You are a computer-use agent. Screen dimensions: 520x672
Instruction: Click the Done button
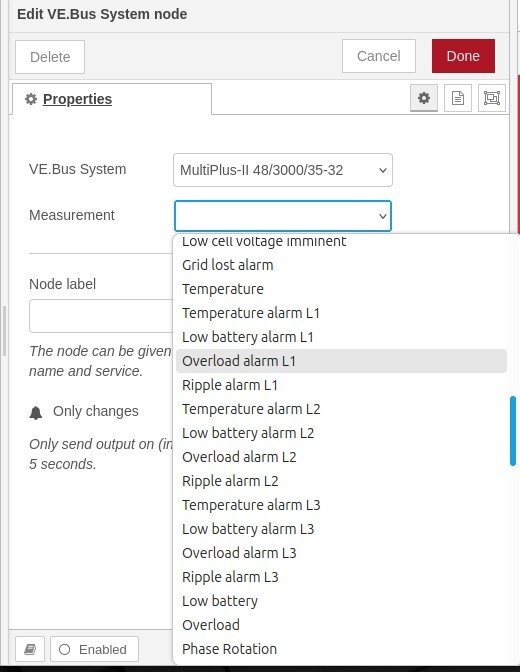click(463, 56)
